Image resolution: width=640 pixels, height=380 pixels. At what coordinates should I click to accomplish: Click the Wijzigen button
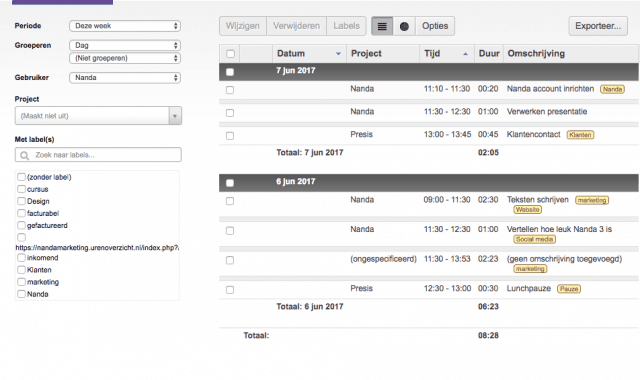point(243,26)
